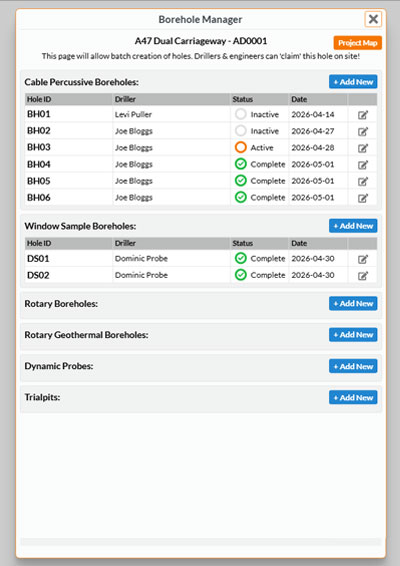Add a new Rotary borehole
Viewport: 400px width, 566px height.
tap(353, 304)
